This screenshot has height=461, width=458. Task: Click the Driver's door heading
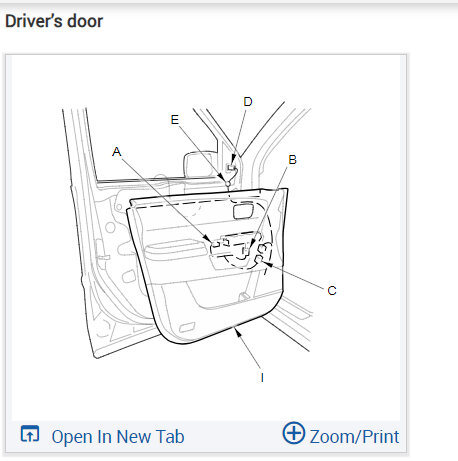click(54, 21)
